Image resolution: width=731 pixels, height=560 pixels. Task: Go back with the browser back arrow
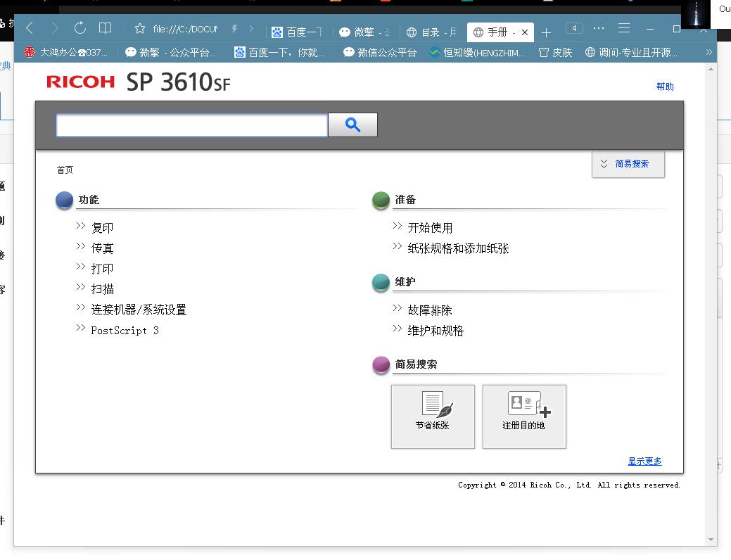(x=30, y=28)
